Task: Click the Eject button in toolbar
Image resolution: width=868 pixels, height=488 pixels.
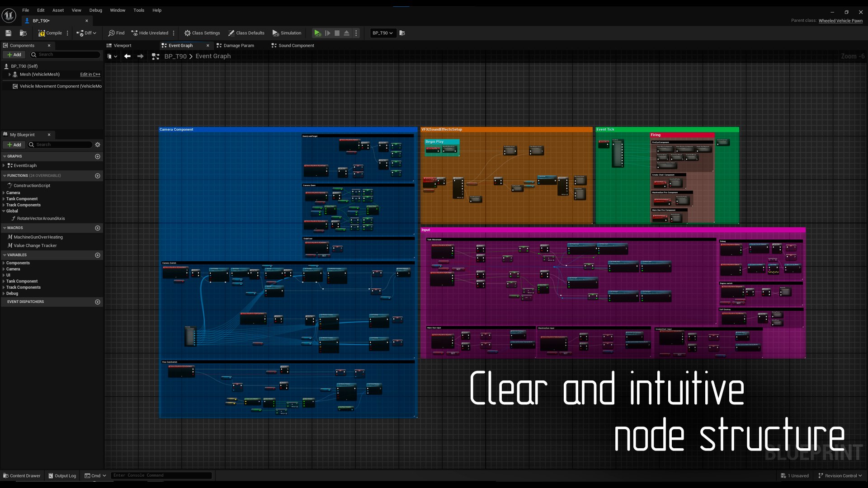Action: 347,33
